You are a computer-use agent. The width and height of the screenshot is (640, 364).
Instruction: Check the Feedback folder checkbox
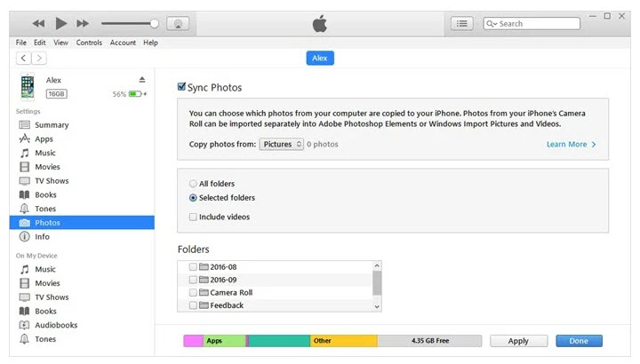pyautogui.click(x=193, y=305)
